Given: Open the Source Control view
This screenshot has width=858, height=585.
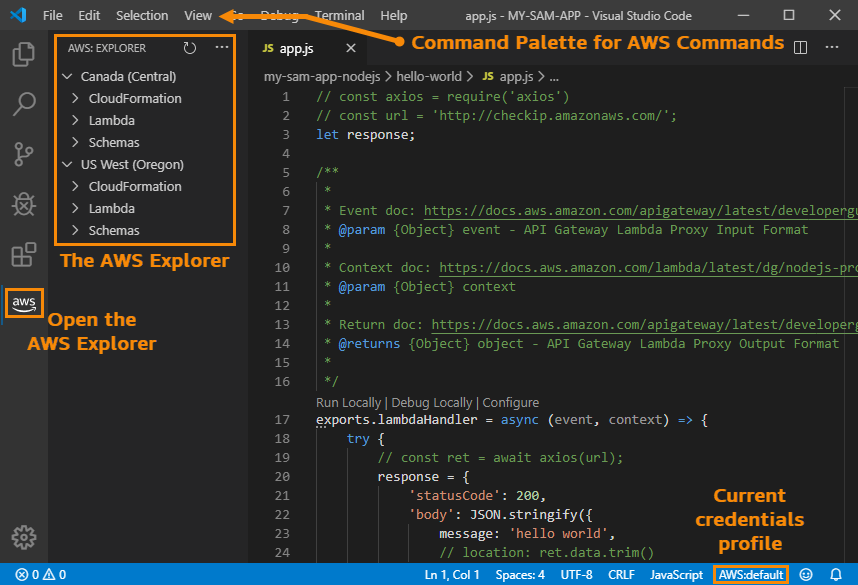Looking at the screenshot, I should pos(24,154).
